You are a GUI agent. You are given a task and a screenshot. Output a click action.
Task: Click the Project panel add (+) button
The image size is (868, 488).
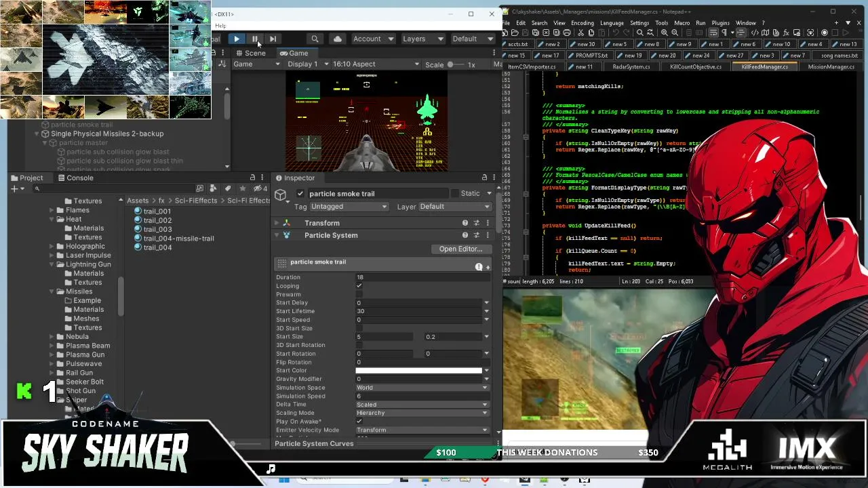[14, 189]
